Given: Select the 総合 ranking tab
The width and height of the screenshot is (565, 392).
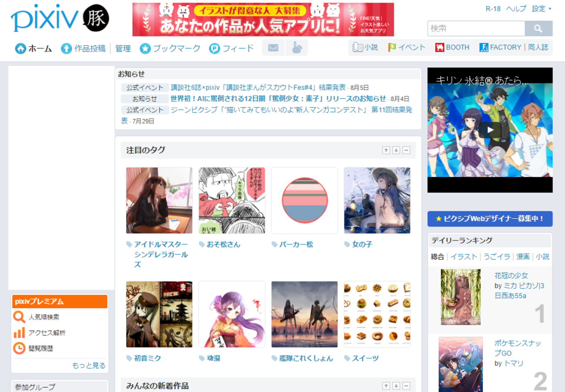Looking at the screenshot, I should point(437,257).
